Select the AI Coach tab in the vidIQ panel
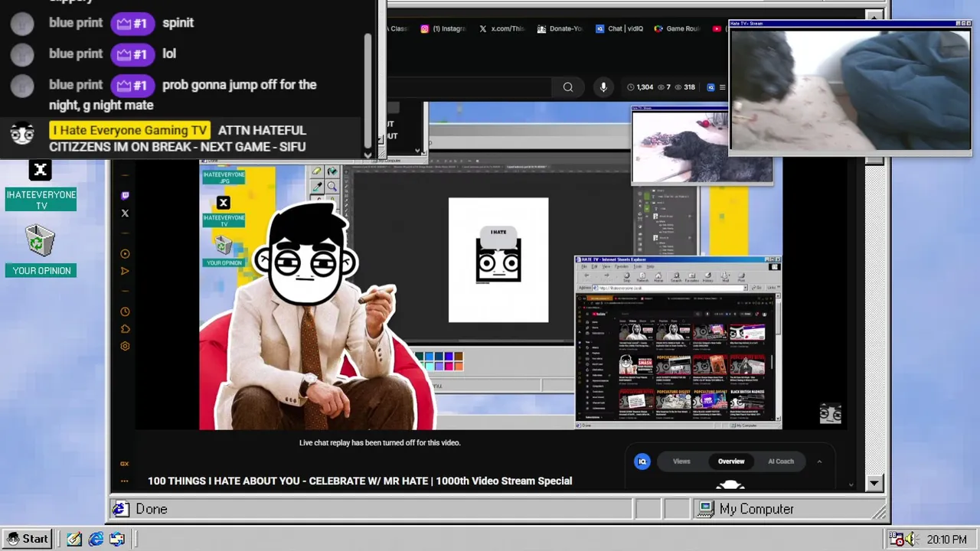Image resolution: width=980 pixels, height=551 pixels. tap(781, 461)
